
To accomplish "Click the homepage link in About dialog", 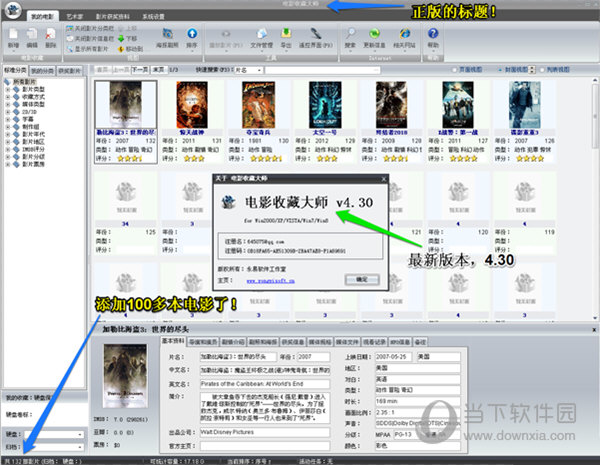I will (271, 281).
